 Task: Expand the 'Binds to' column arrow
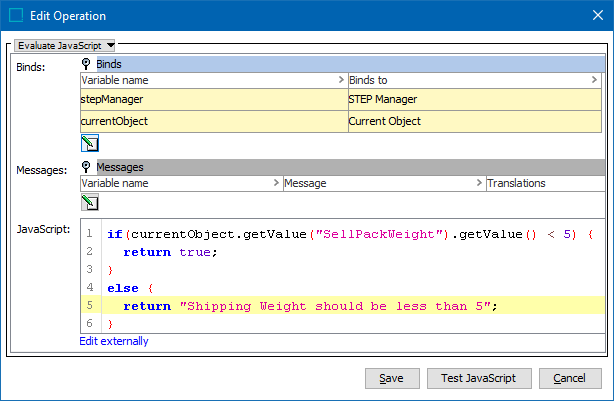tap(598, 79)
